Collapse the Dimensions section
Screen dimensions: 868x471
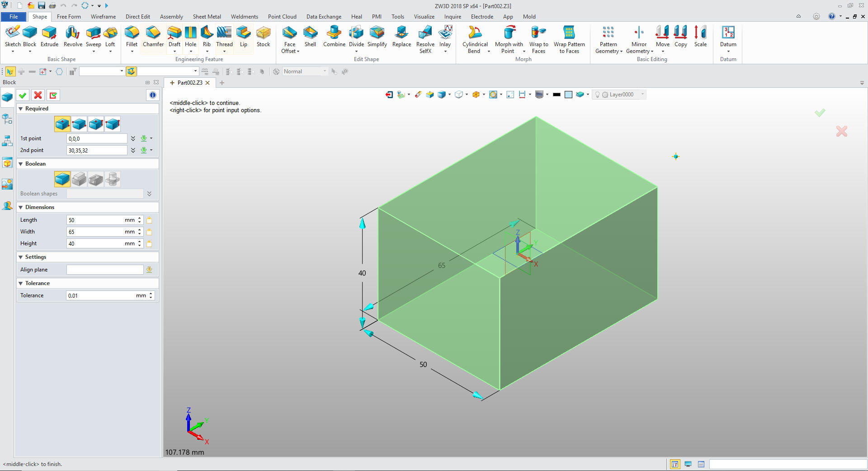click(21, 207)
